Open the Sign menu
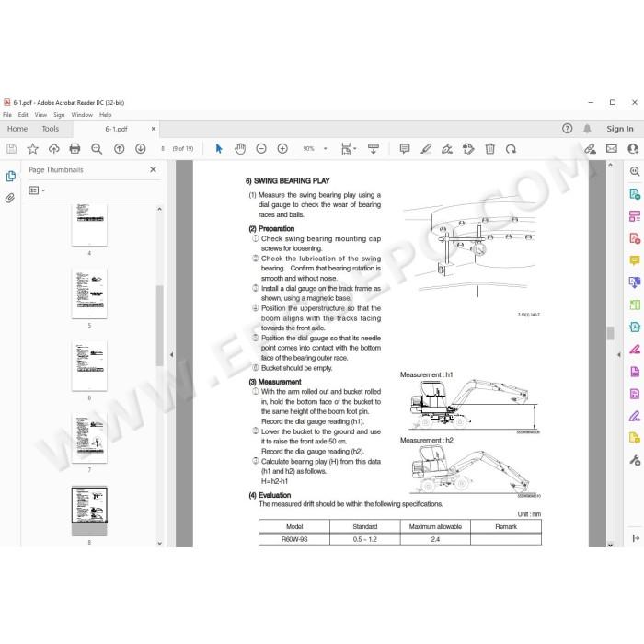Viewport: 644px width, 644px height. coord(59,115)
